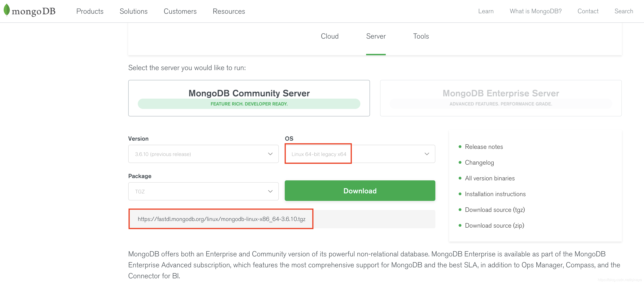This screenshot has height=284, width=644.
Task: Open the Contact link
Action: tap(588, 11)
